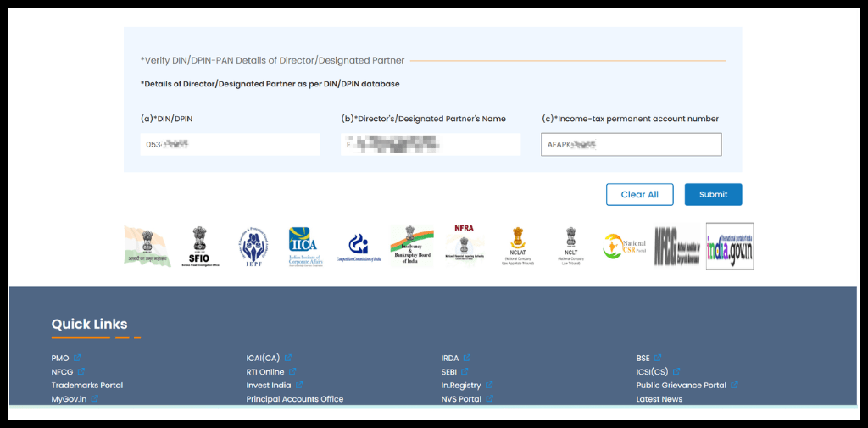This screenshot has width=868, height=428.
Task: Open the Invest India link
Action: coord(269,386)
